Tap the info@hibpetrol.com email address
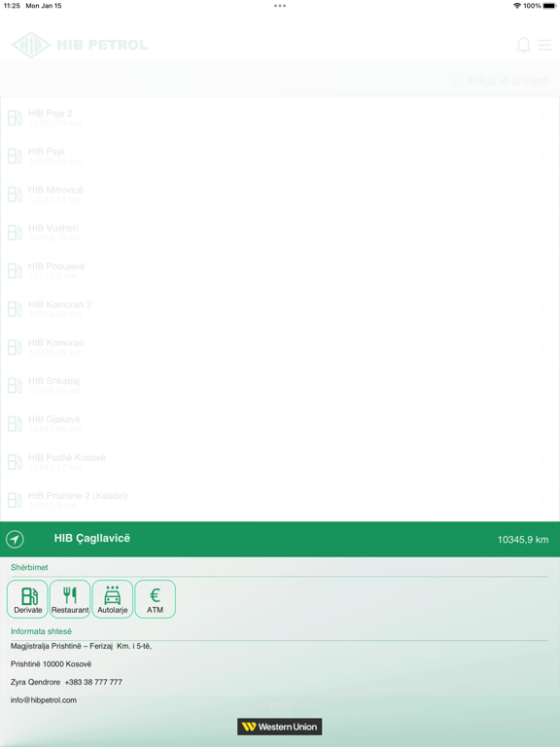The height and width of the screenshot is (747, 560). coord(44,700)
